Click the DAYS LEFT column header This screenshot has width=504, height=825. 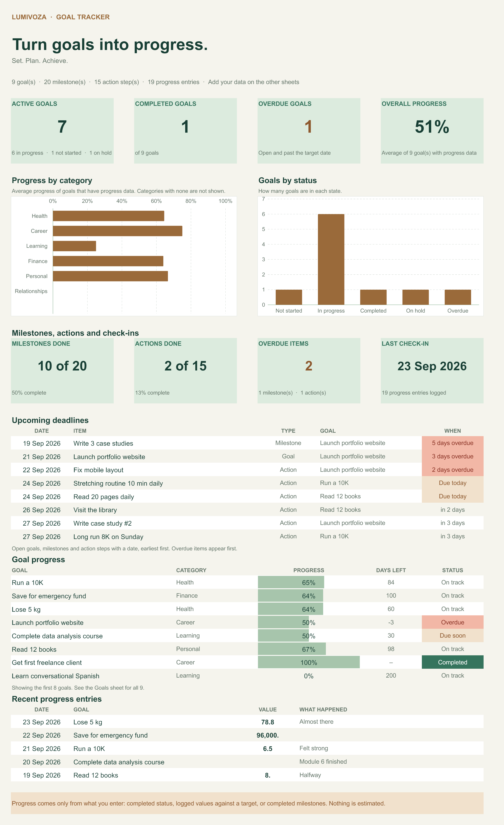(x=391, y=570)
